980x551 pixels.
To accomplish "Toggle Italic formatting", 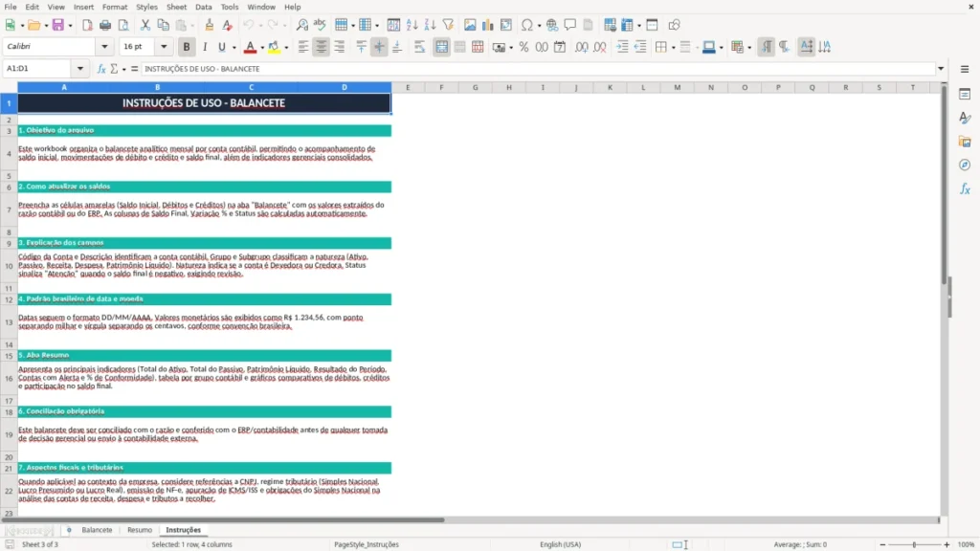I will 205,47.
